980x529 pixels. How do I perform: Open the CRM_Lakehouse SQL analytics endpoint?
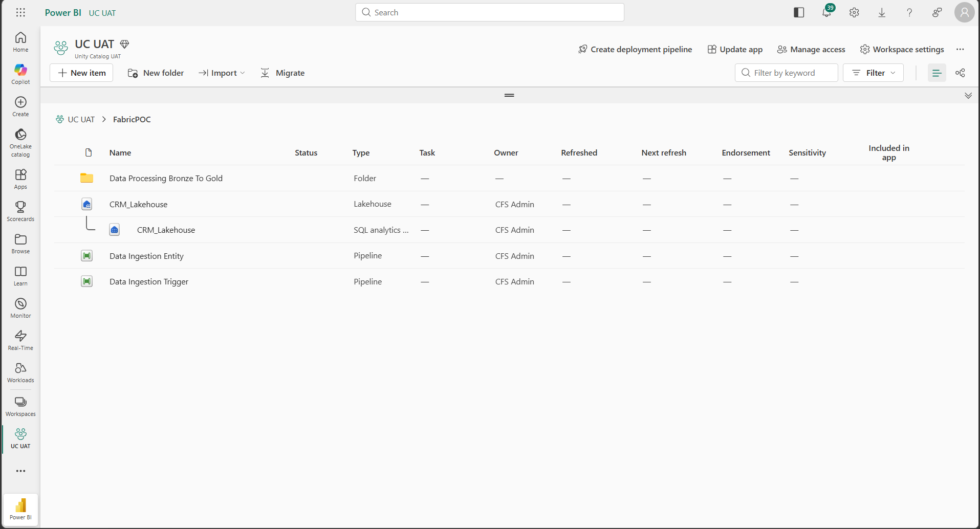coord(166,230)
